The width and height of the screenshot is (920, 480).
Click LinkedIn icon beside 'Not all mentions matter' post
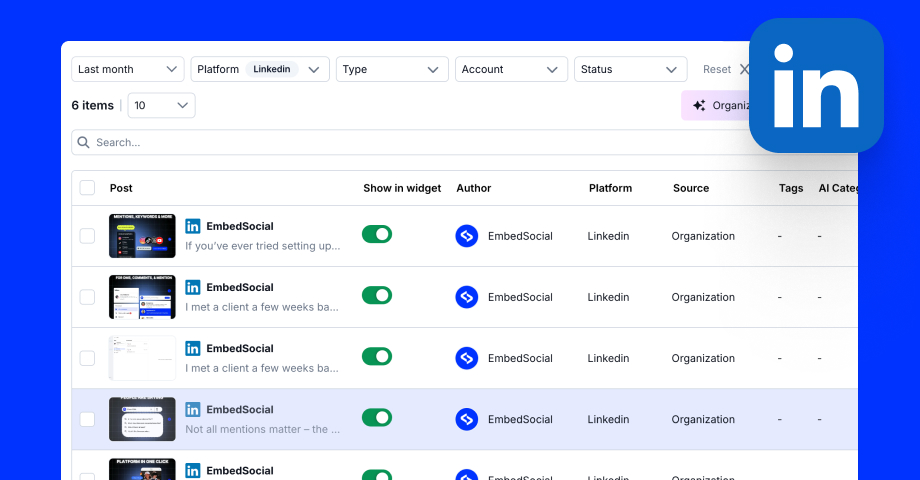(192, 410)
